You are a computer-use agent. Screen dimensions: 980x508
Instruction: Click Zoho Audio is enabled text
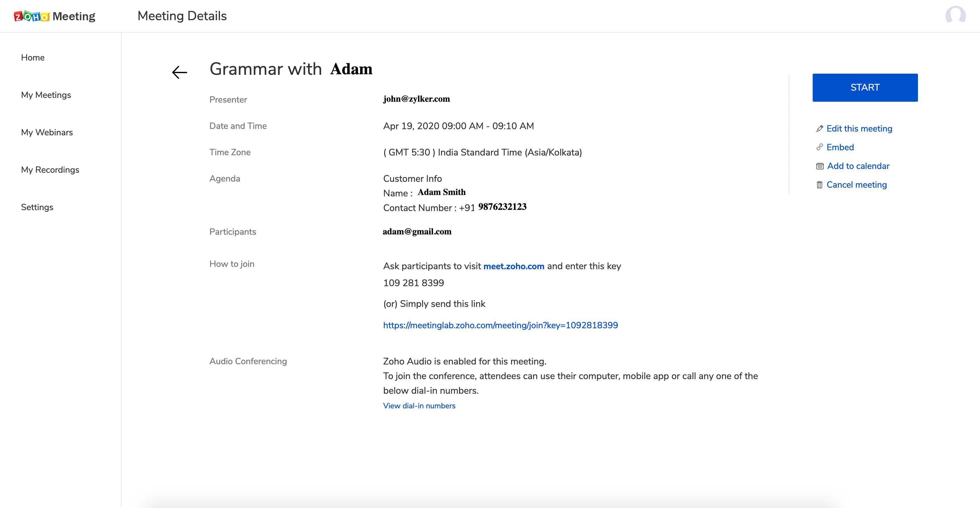coord(465,361)
